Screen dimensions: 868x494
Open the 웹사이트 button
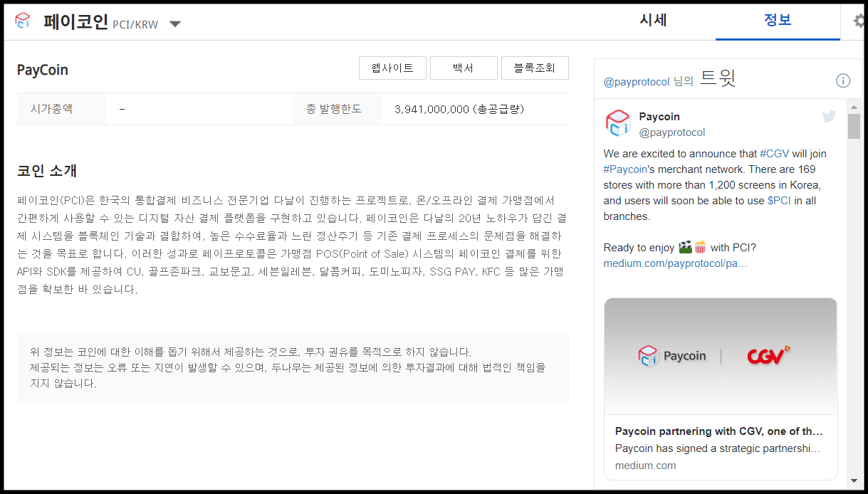tap(392, 68)
